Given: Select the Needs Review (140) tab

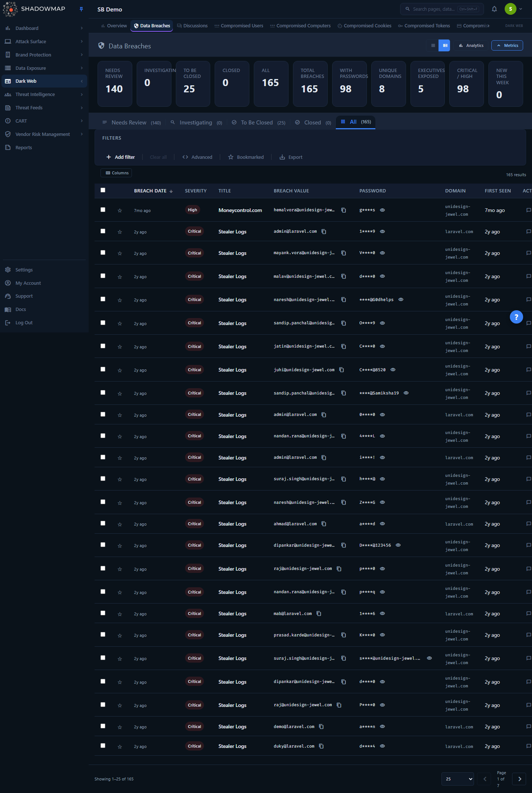Looking at the screenshot, I should click(132, 123).
